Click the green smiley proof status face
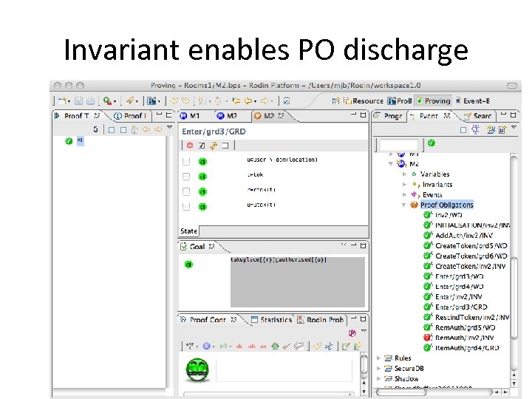532x399 pixels. click(198, 370)
